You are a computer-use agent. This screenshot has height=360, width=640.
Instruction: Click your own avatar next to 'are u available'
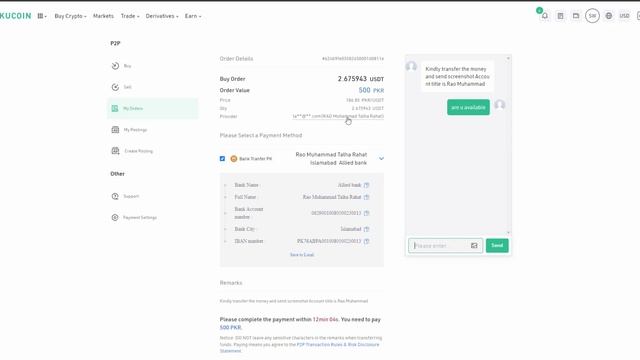tap(500, 104)
